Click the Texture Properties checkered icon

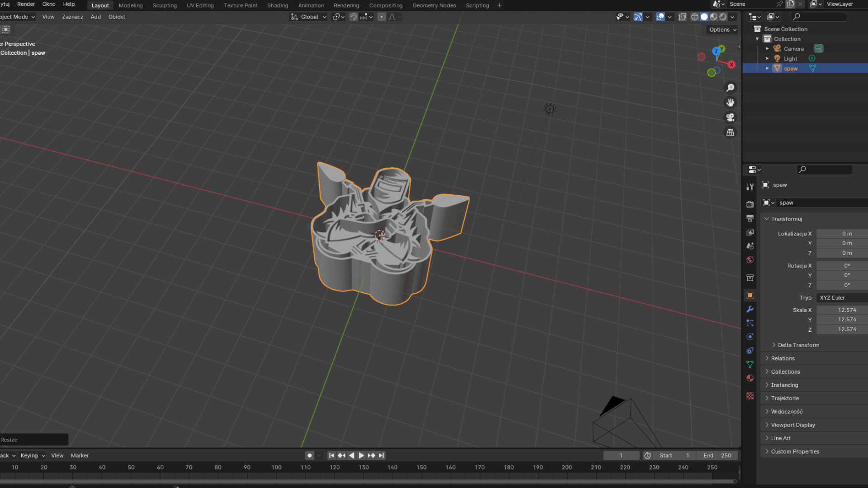[x=750, y=396]
